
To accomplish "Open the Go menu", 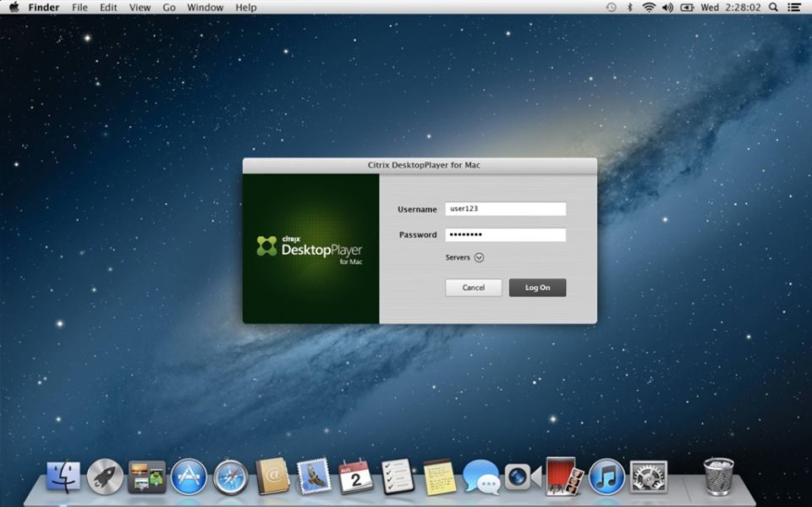I will click(169, 8).
